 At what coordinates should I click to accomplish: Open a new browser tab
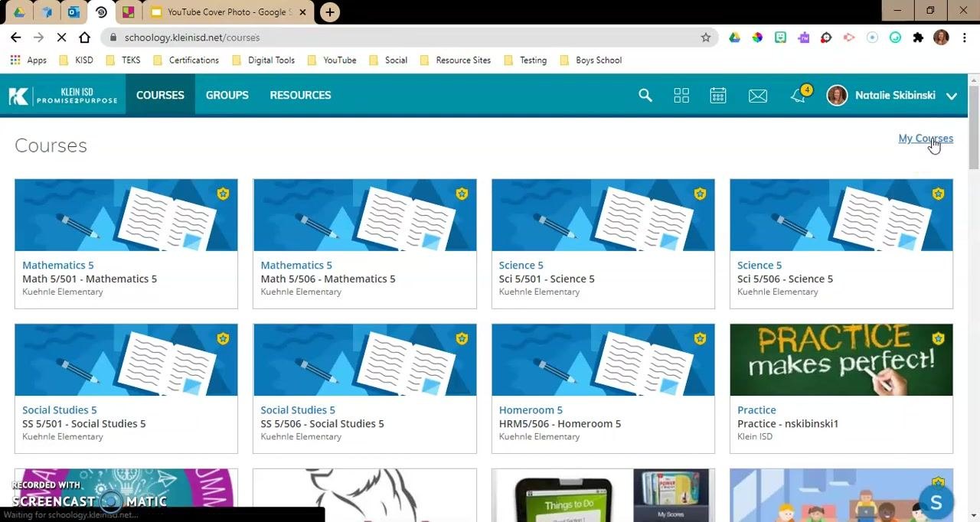[x=330, y=11]
